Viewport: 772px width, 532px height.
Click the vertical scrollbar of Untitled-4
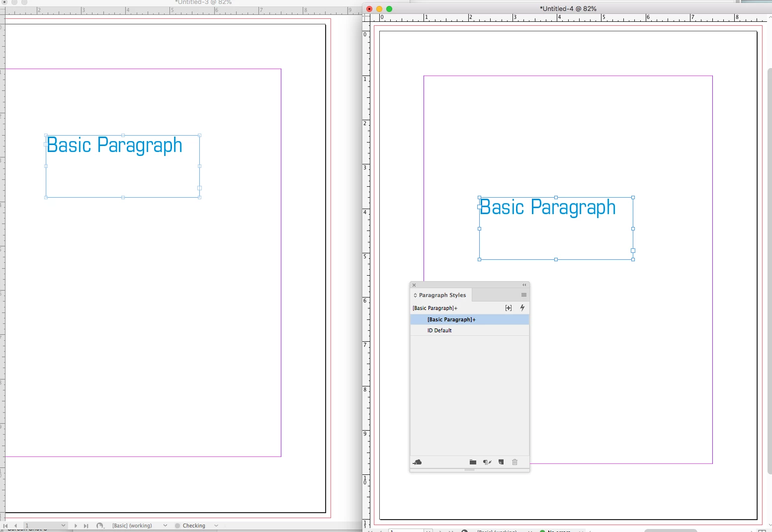point(770,271)
